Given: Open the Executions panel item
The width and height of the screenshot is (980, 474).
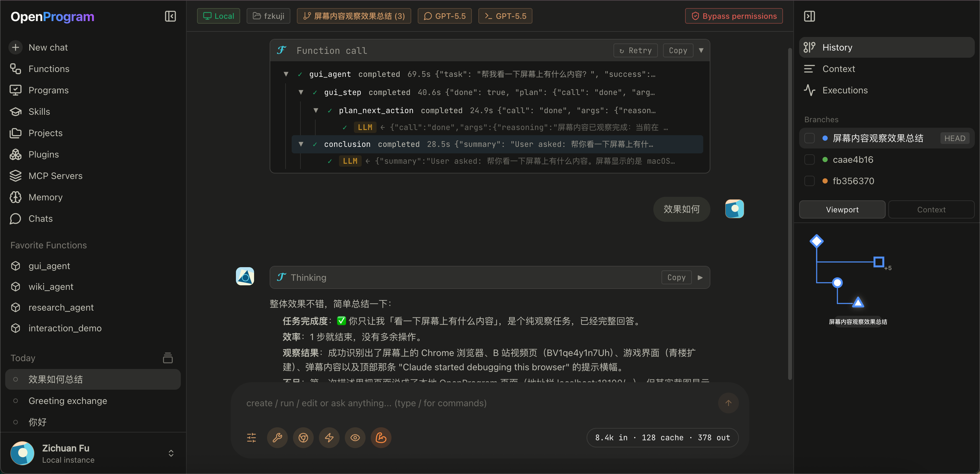Looking at the screenshot, I should pyautogui.click(x=886, y=90).
